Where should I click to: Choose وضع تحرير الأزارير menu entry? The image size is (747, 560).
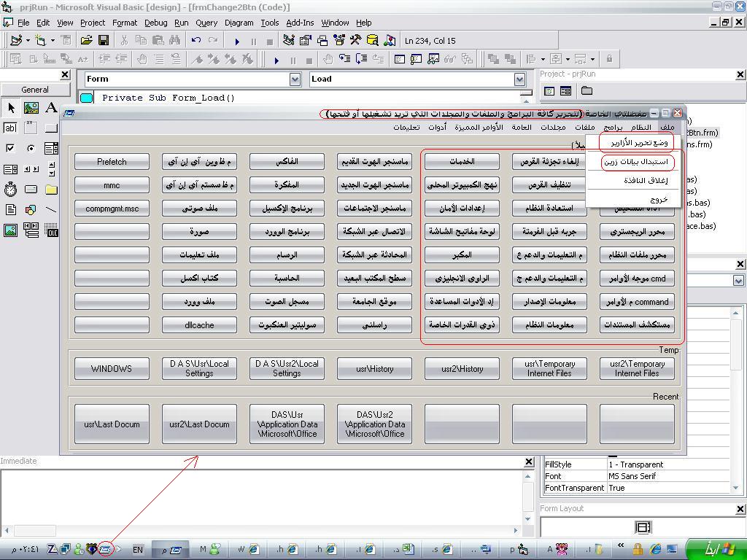(x=633, y=142)
